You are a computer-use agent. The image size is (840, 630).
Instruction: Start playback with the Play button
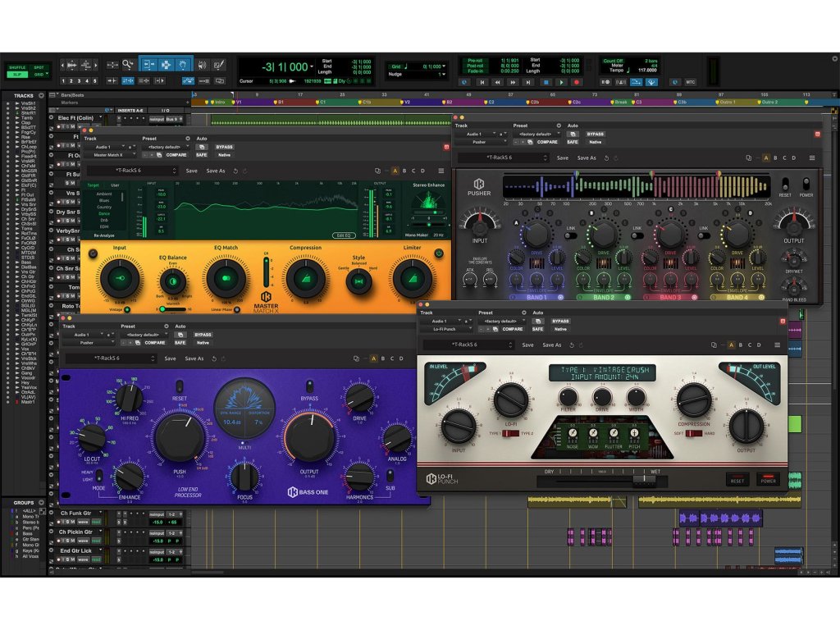click(x=561, y=83)
